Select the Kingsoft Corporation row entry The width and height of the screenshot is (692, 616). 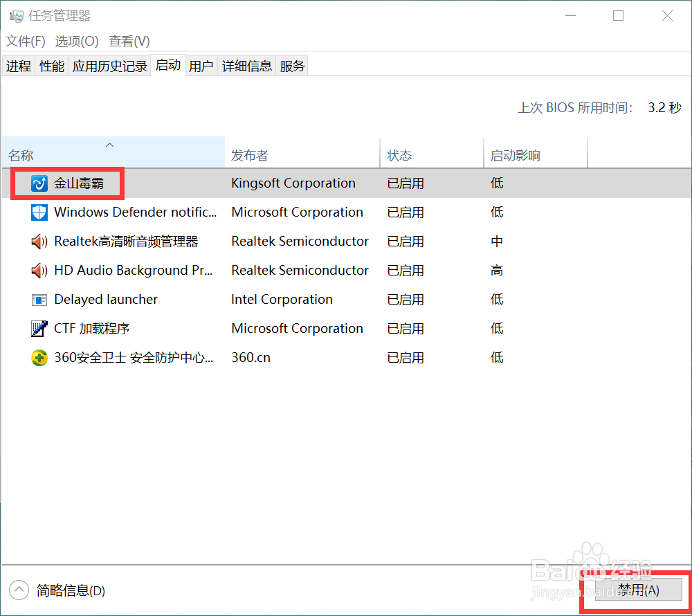293,183
